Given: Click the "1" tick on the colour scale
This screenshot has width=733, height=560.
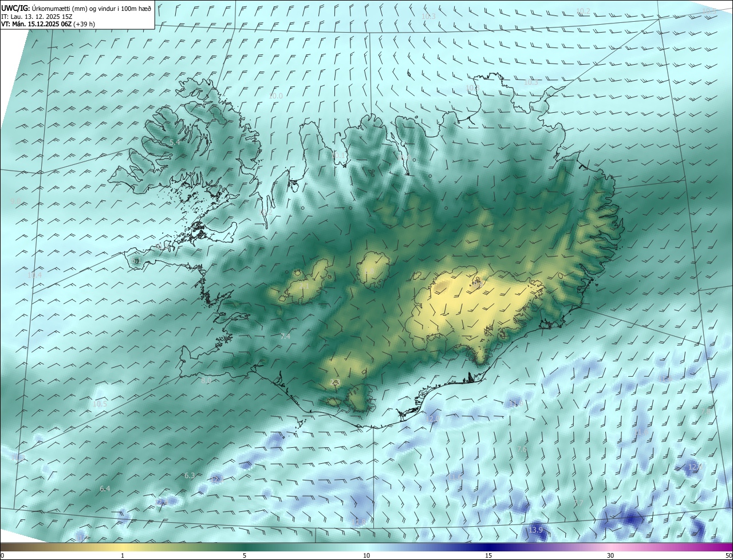Looking at the screenshot, I should click(123, 555).
